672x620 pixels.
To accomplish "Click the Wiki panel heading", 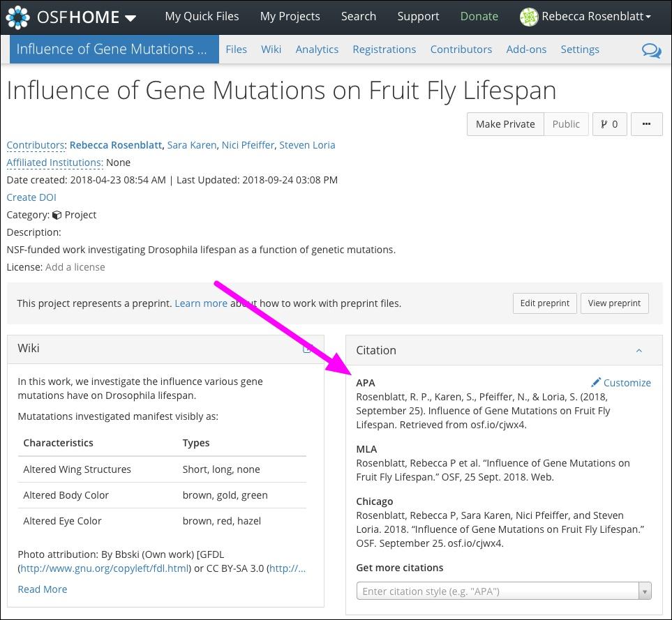I will coord(29,348).
